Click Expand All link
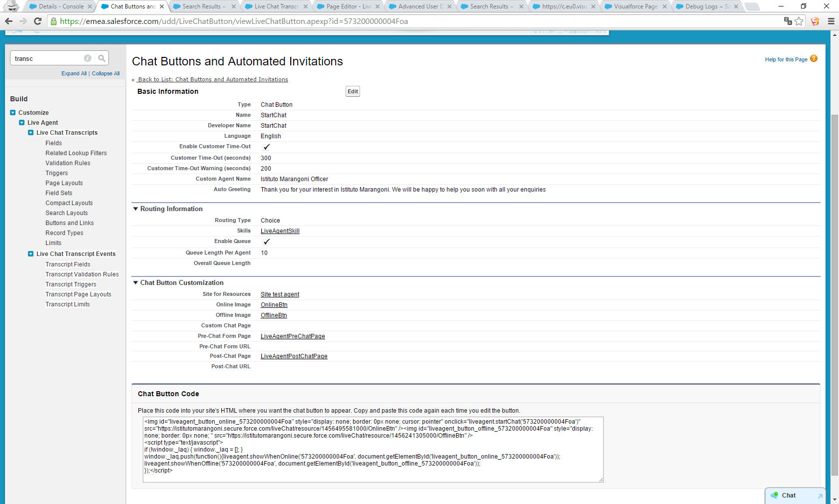Screen dimensions: 839x504 (x=74, y=73)
